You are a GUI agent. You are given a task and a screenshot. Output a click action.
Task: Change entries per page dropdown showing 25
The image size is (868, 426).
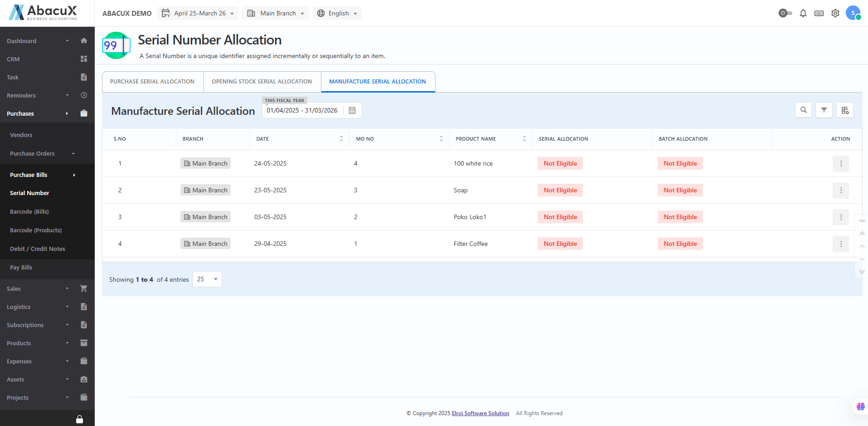click(x=207, y=279)
